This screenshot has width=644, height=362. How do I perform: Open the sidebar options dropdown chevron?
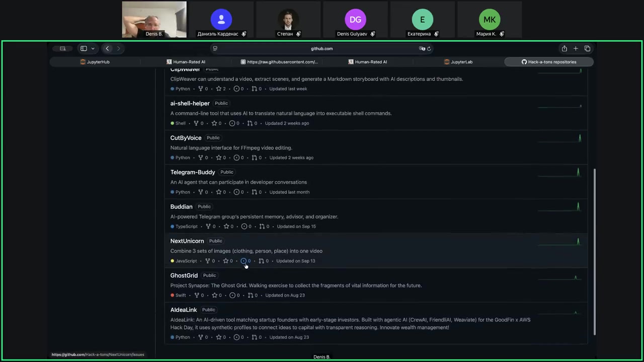(x=93, y=49)
